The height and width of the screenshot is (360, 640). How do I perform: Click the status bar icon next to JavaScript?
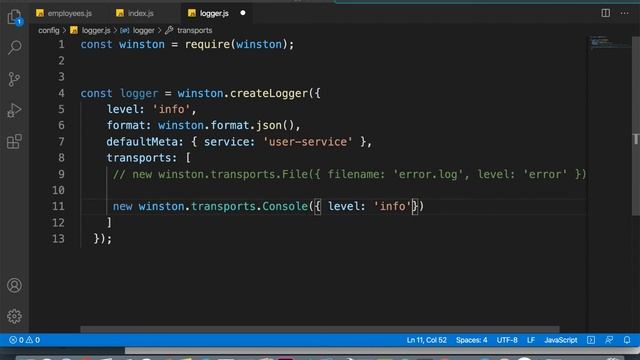click(591, 340)
